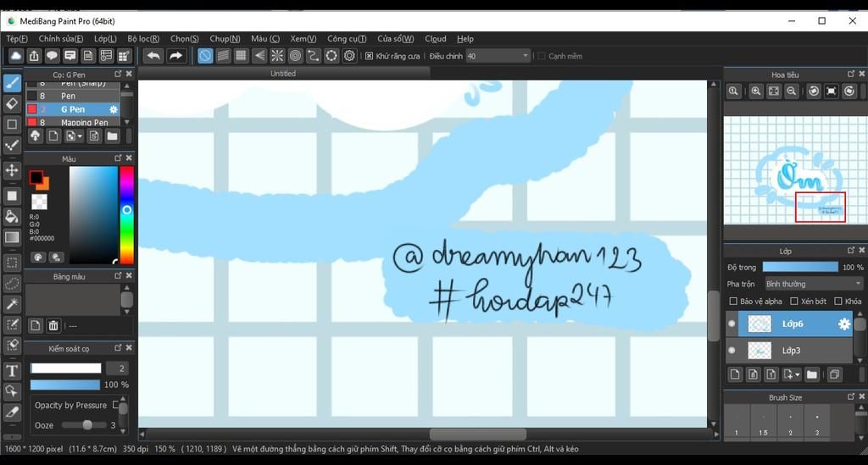Screen dimensions: 868x465
Task: Select the Lasso selection tool
Action: [12, 284]
